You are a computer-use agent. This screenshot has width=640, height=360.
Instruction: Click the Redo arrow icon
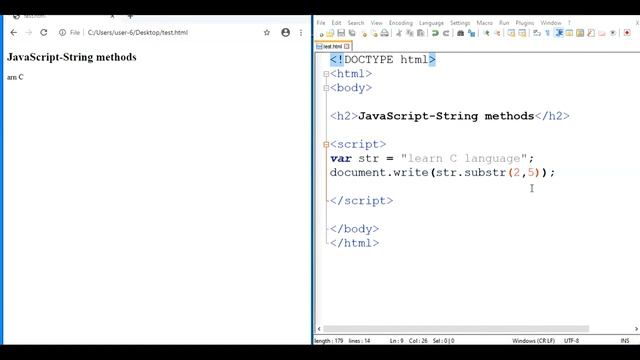pyautogui.click(x=446, y=33)
